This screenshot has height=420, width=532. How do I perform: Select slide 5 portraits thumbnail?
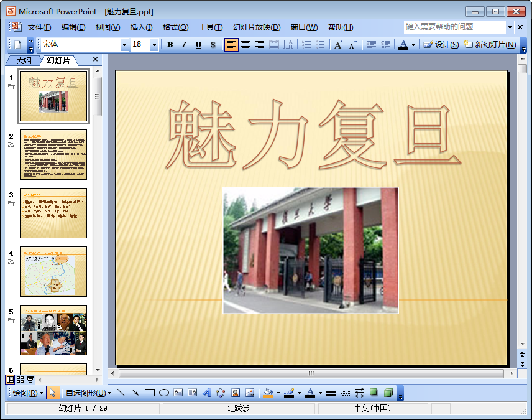(53, 330)
